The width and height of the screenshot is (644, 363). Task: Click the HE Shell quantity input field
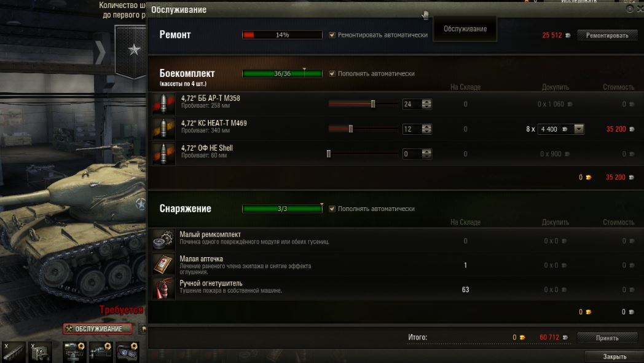coord(412,154)
